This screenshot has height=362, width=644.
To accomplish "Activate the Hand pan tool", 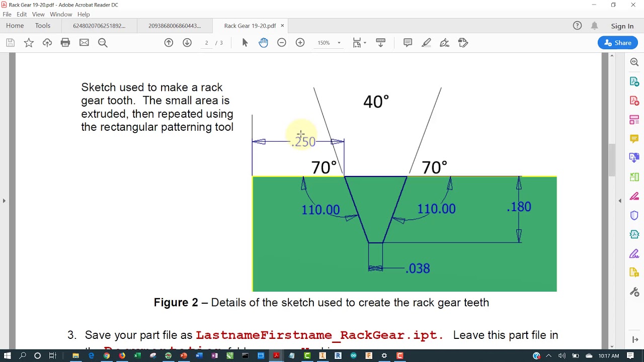I will [263, 43].
